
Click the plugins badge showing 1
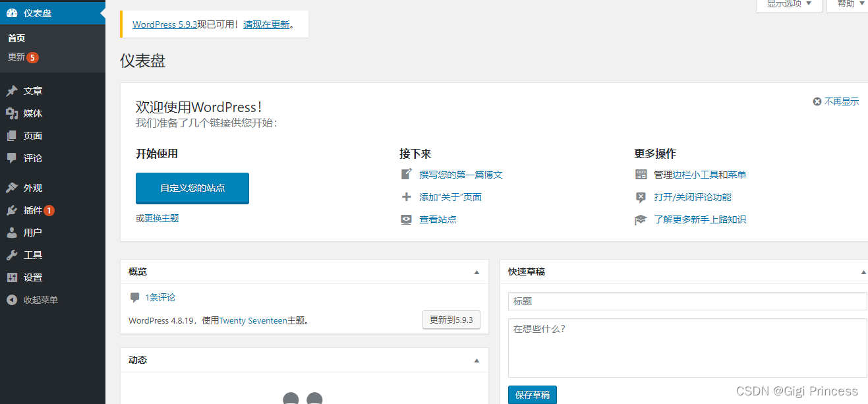click(49, 210)
